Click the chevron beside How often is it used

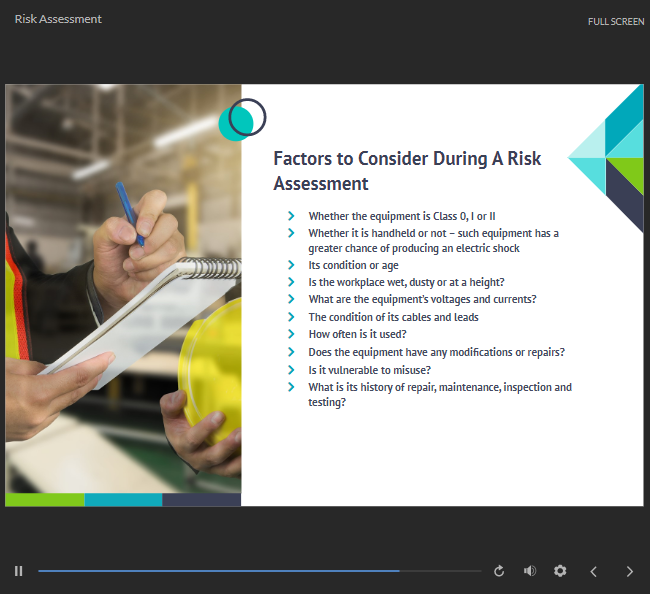(291, 334)
